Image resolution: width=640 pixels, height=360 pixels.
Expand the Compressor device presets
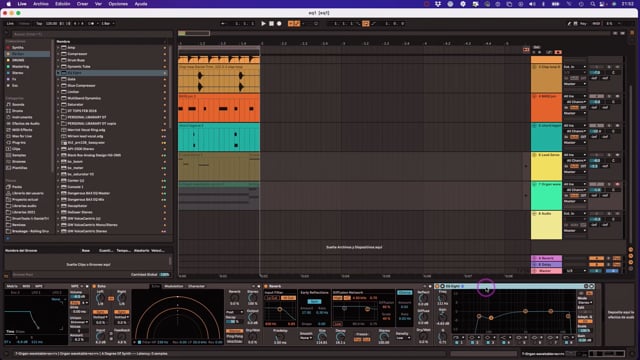[58, 54]
